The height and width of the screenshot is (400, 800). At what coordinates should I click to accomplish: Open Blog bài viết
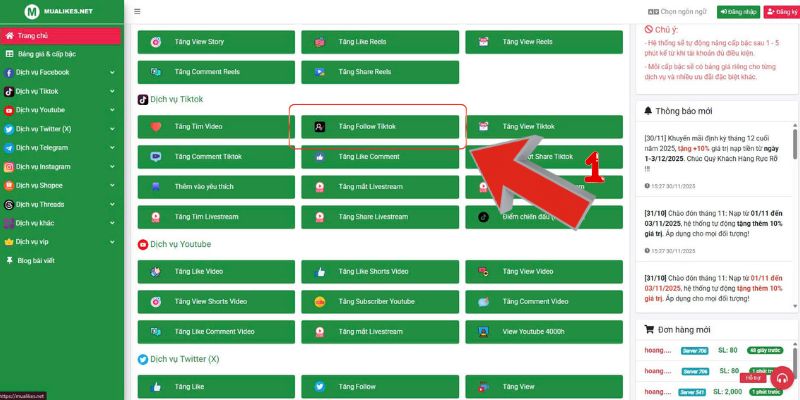60,261
